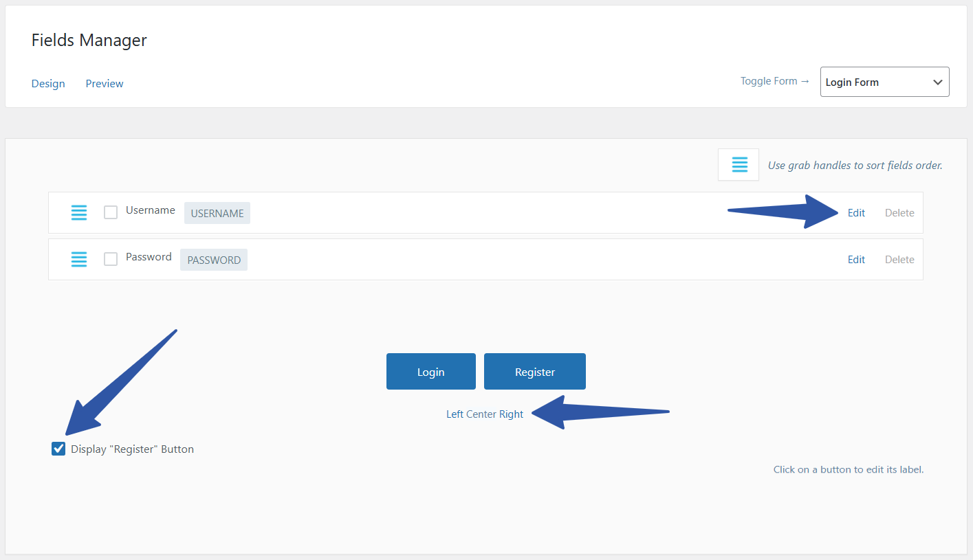Switch to the Design tab
This screenshot has height=560, width=973.
tap(48, 83)
